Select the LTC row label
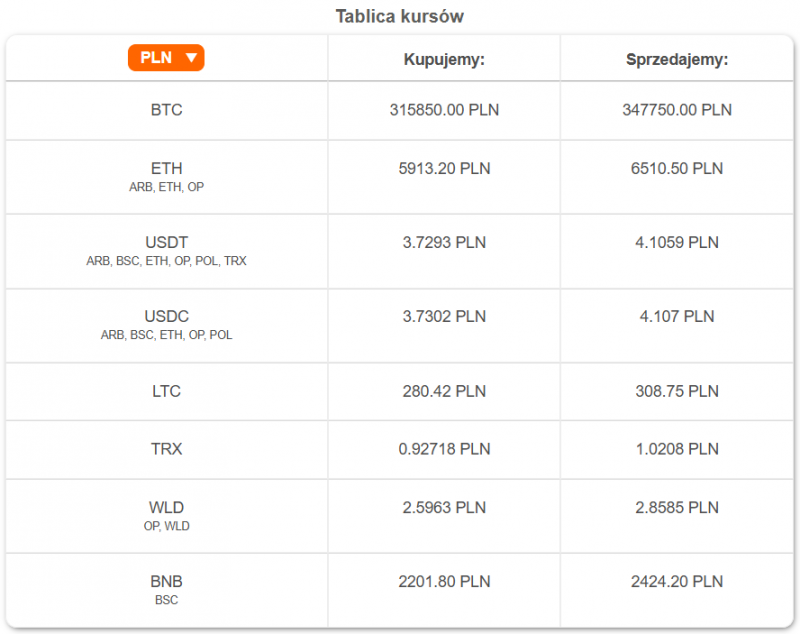The image size is (800, 634). [x=166, y=391]
